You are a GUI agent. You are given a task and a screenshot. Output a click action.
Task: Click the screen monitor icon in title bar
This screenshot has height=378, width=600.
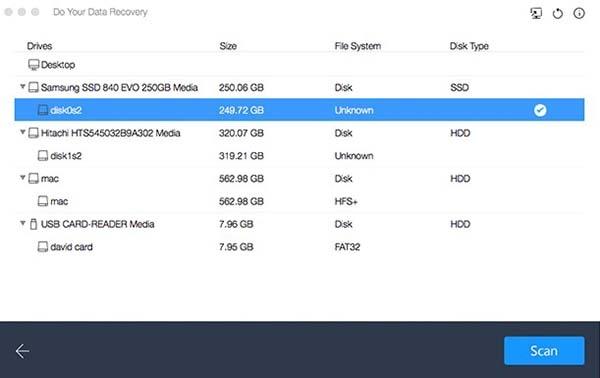click(x=536, y=13)
